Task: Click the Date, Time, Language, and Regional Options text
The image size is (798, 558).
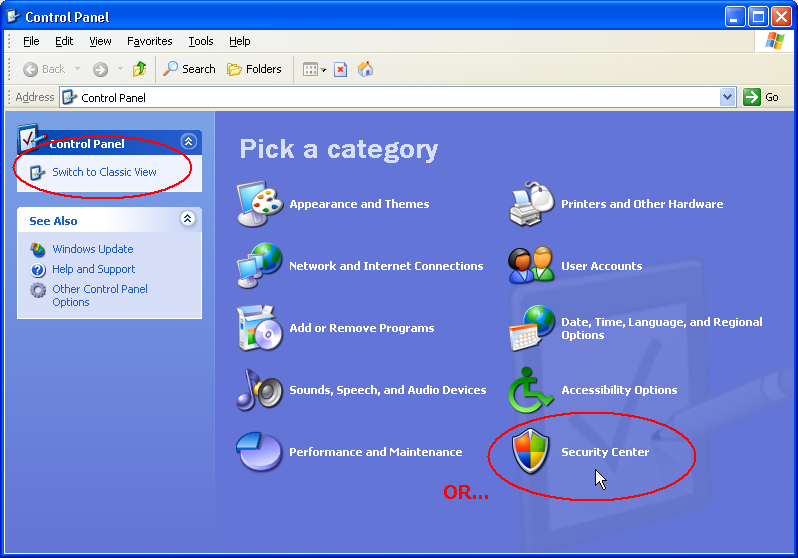Action: pyautogui.click(x=662, y=328)
